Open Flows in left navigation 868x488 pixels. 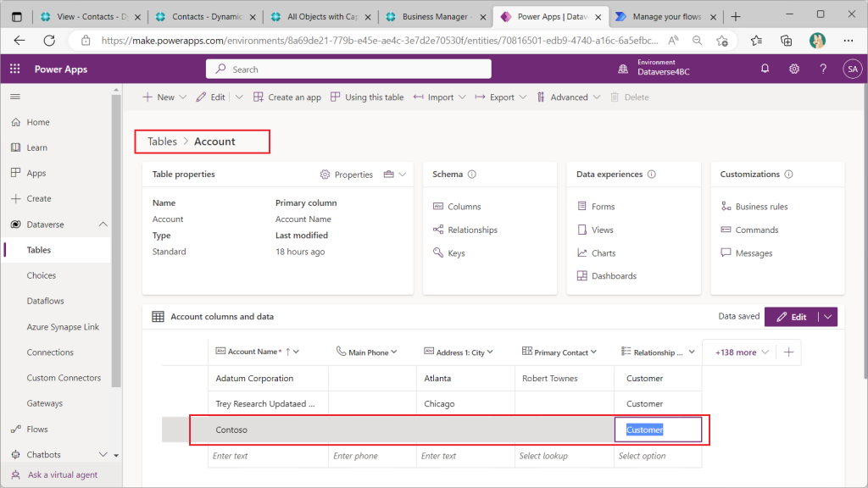tap(36, 430)
